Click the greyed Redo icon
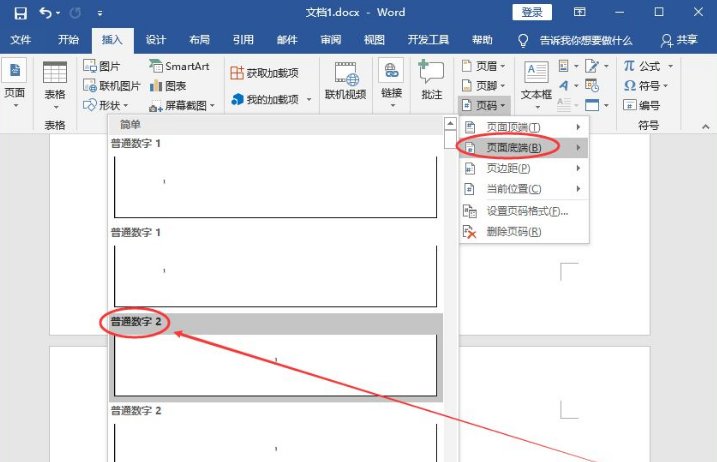 click(x=75, y=13)
